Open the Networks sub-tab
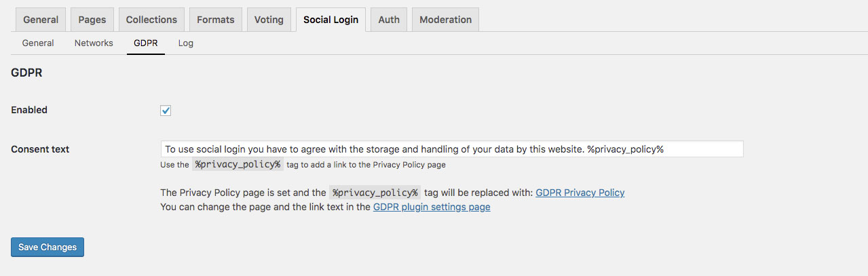 (94, 43)
